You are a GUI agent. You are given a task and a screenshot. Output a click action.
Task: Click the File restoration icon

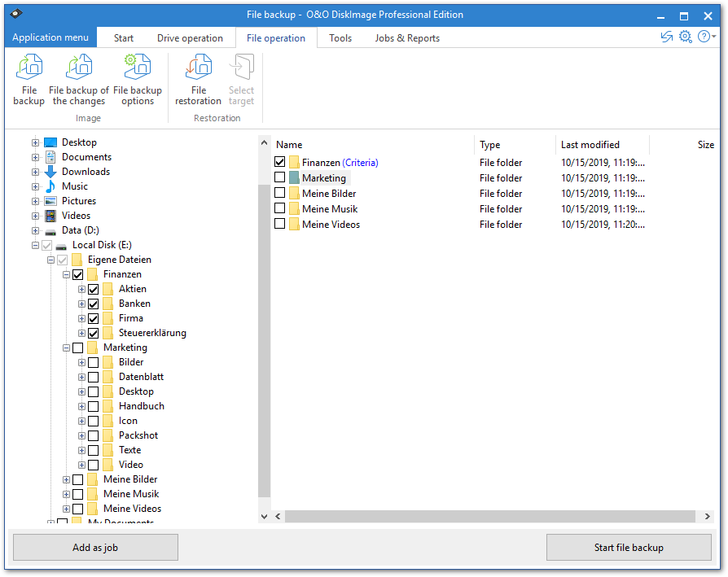click(x=198, y=67)
